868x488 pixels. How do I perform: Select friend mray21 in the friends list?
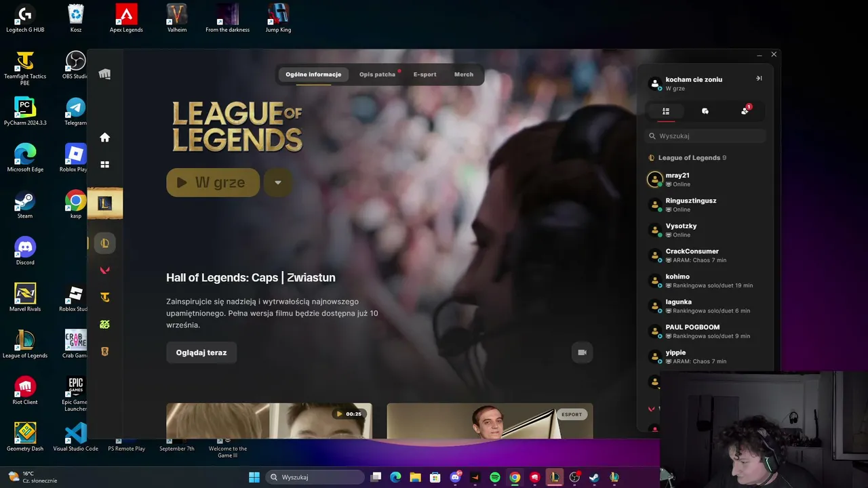pyautogui.click(x=705, y=180)
